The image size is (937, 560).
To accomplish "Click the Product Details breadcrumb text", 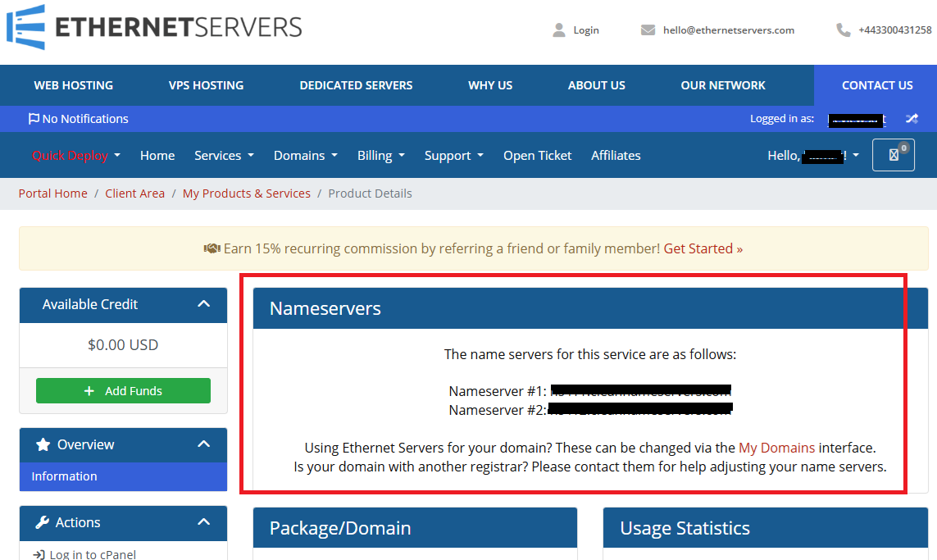I will (370, 193).
